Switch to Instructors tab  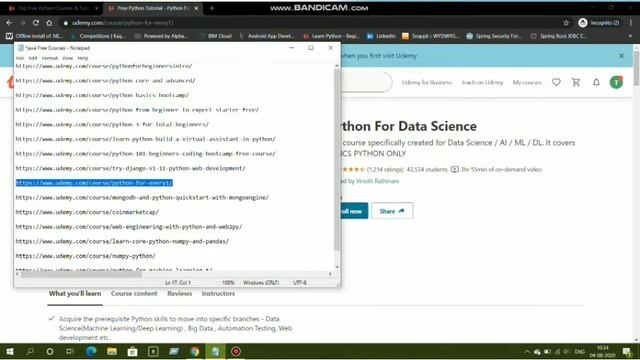218,293
